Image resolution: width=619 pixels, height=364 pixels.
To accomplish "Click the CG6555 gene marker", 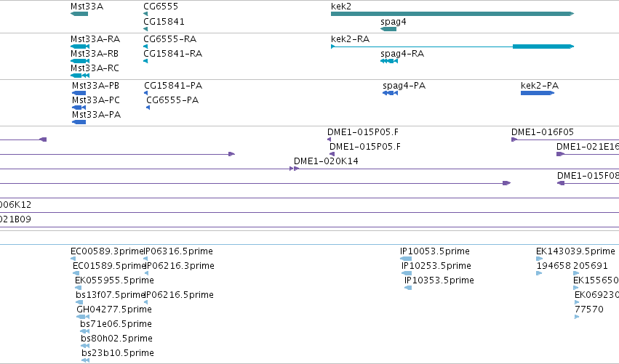I will point(145,14).
